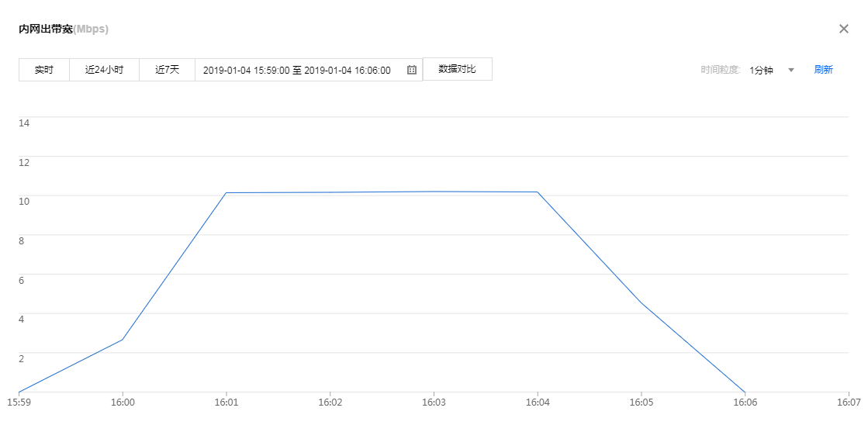Pick the line's data point at 16:05
Image resolution: width=868 pixels, height=425 pixels.
point(641,303)
